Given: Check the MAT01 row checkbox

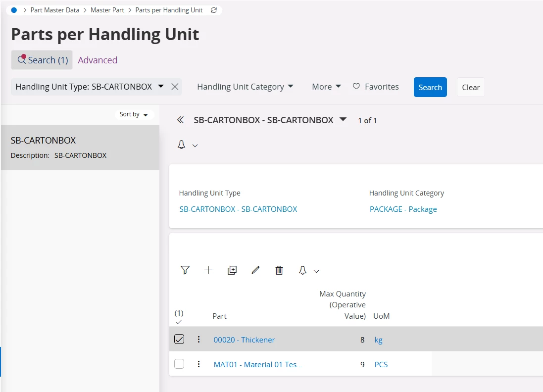Looking at the screenshot, I should (179, 364).
